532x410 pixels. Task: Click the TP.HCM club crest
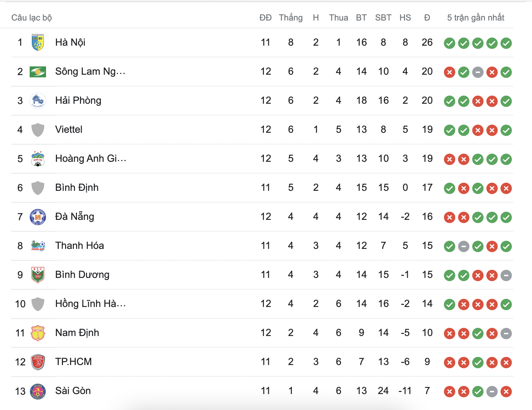tap(38, 362)
